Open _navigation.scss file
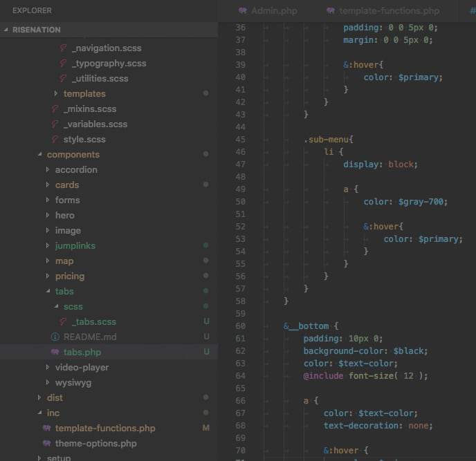The height and width of the screenshot is (461, 476). point(107,48)
